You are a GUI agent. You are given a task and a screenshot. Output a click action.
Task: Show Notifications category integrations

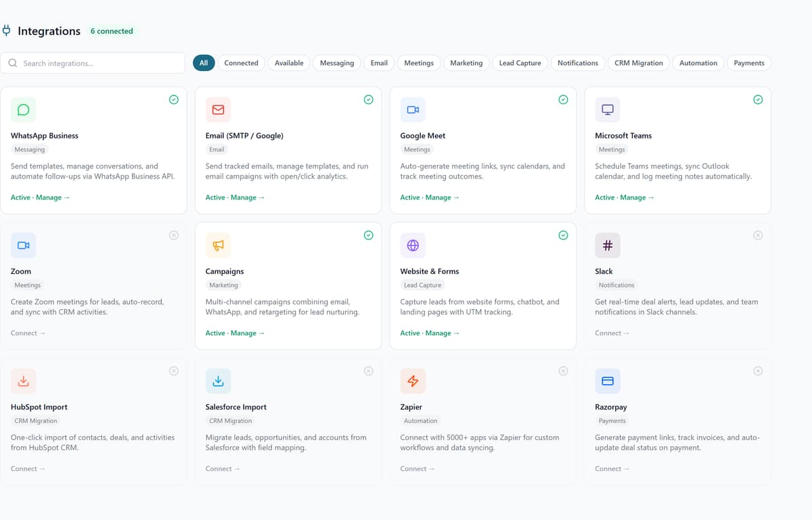pos(578,63)
